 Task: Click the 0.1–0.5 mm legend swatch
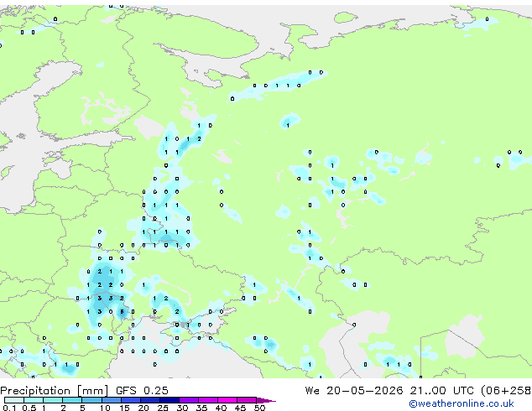(x=14, y=400)
